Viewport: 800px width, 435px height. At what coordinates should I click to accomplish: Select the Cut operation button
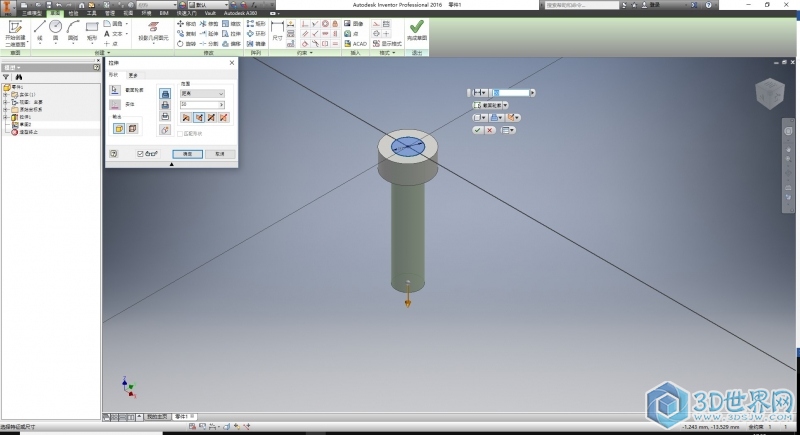click(165, 105)
